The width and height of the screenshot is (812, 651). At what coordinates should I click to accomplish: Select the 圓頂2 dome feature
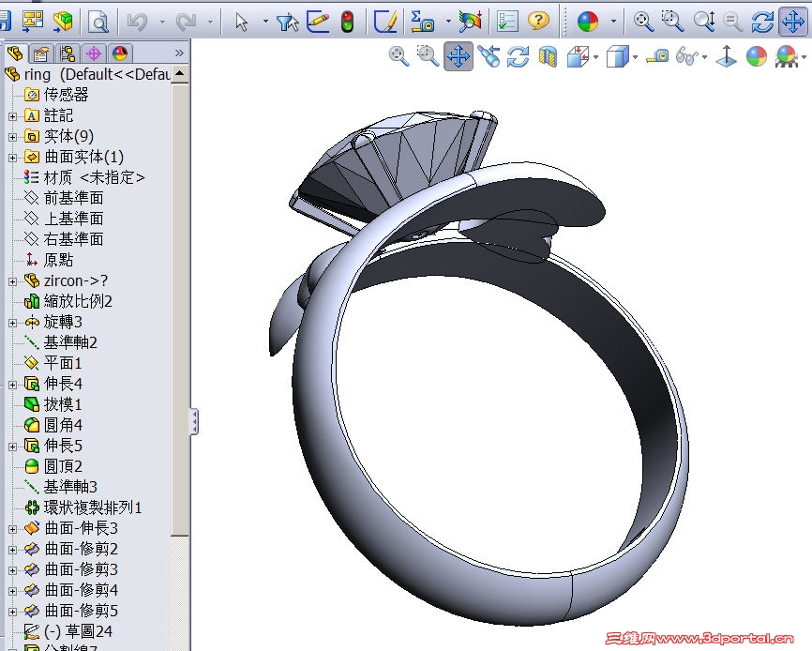53,466
